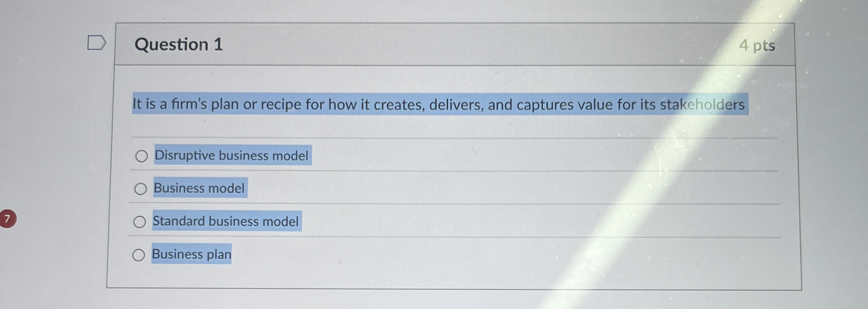Image resolution: width=868 pixels, height=309 pixels.
Task: Click the question text about firm's plan or recipe
Action: point(439,104)
